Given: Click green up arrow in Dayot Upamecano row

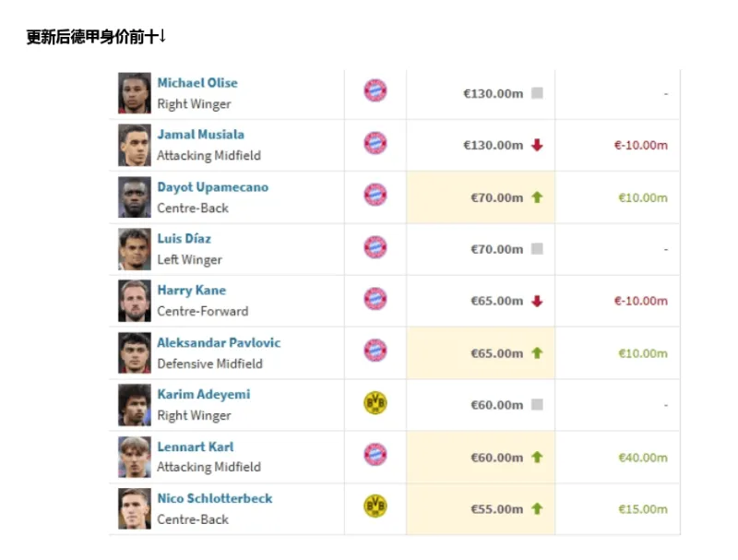Looking at the screenshot, I should 537,197.
